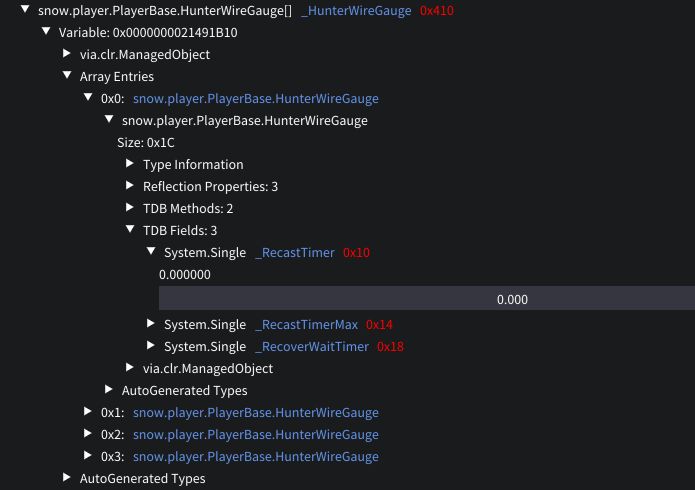This screenshot has height=490, width=695.
Task: Select the Size: 0x1C text line
Action: tap(146, 142)
